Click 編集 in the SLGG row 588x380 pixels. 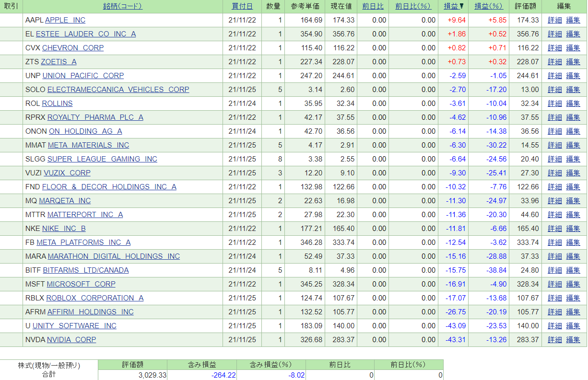(x=573, y=159)
